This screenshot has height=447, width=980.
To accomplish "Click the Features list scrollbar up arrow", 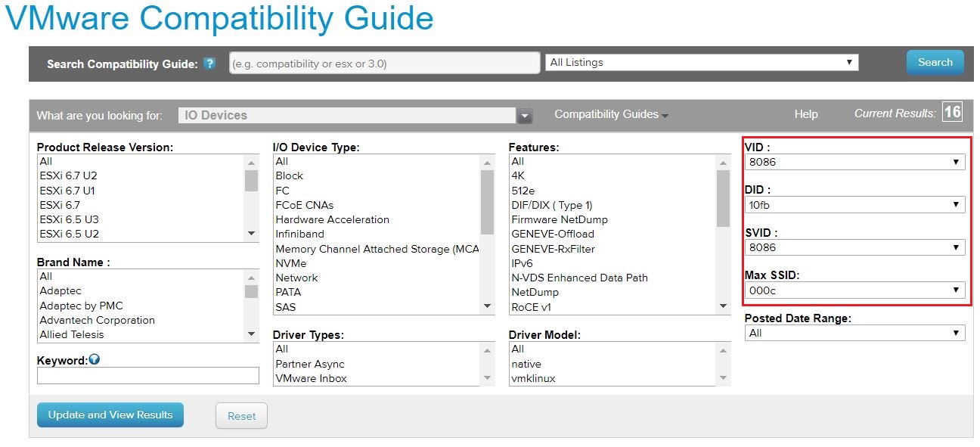I will 724,162.
